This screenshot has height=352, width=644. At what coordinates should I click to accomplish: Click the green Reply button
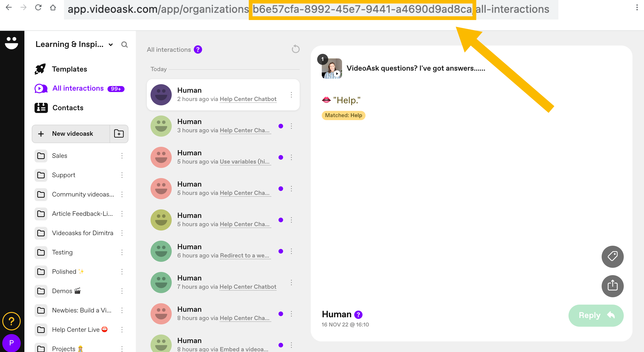click(596, 315)
